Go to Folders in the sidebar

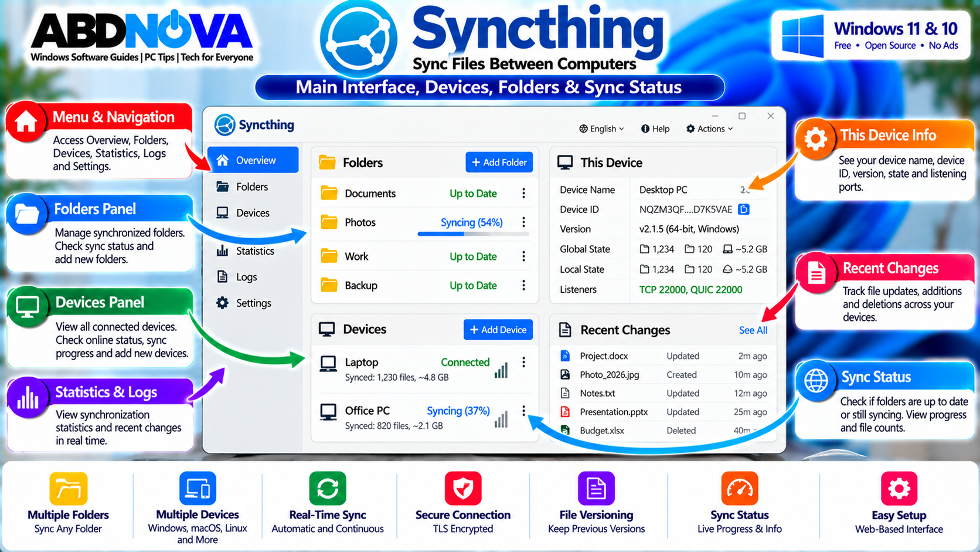point(242,187)
